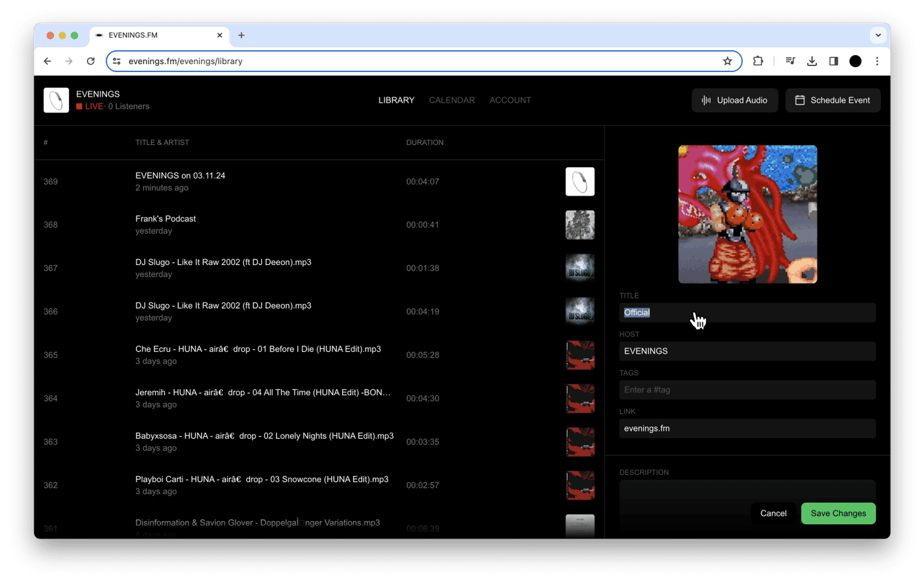This screenshot has width=924, height=583.
Task: Click red thumbnail for Playboi Carti track
Action: pos(580,485)
